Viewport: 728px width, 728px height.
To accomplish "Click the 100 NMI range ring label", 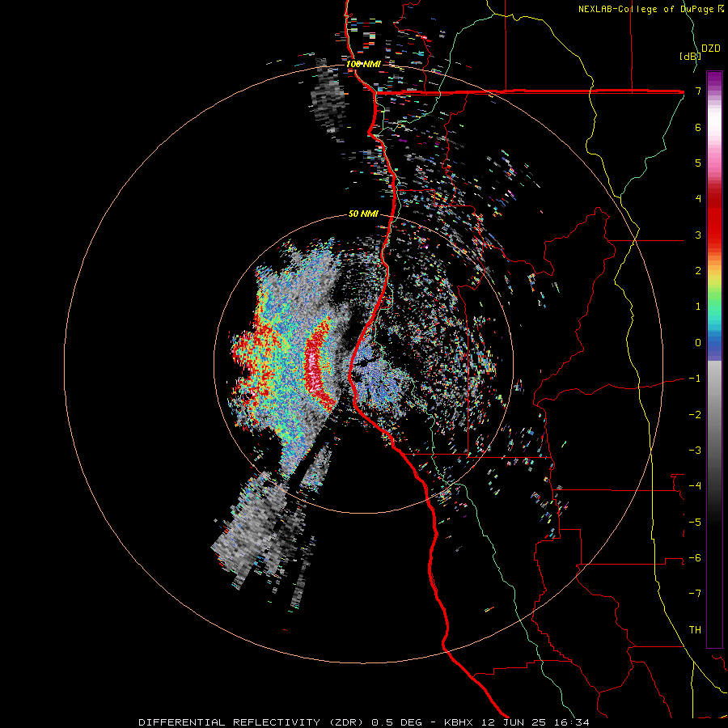I will 363,64.
